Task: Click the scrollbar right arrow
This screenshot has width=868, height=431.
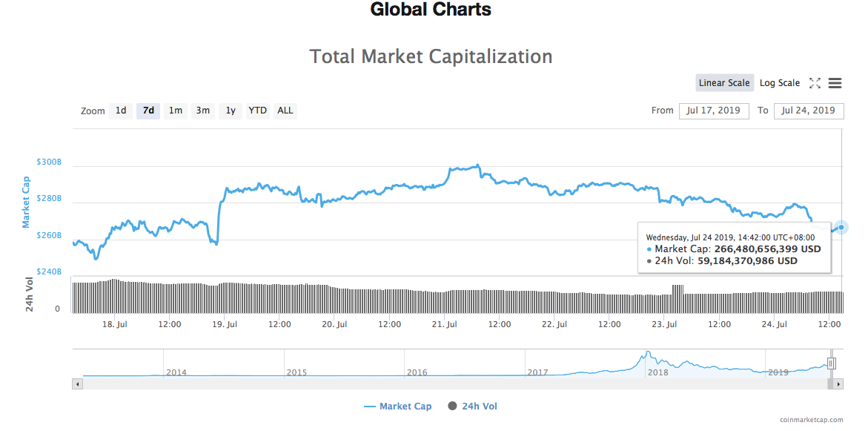Action: click(x=838, y=384)
